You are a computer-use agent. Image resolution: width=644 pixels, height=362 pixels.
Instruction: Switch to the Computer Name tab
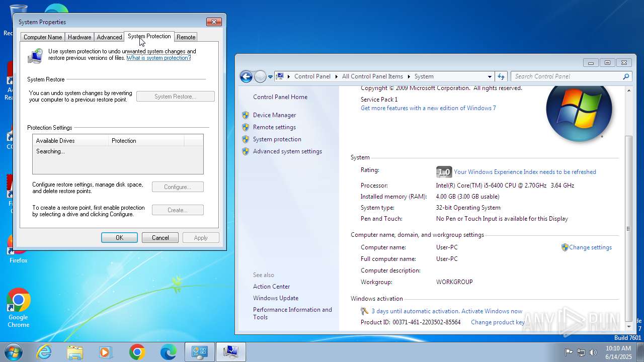click(43, 37)
